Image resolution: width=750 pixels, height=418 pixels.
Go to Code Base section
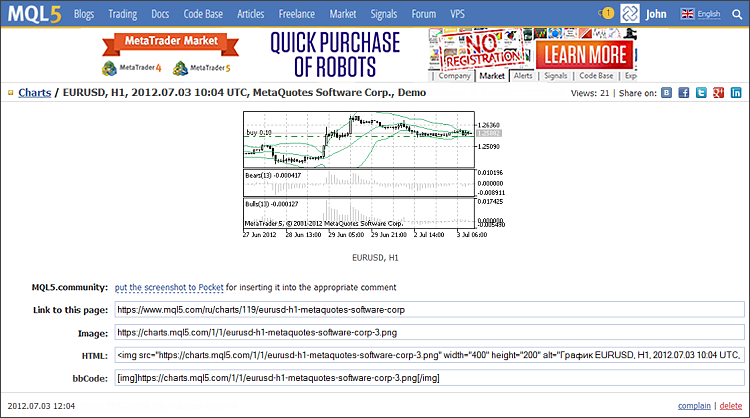tap(203, 14)
